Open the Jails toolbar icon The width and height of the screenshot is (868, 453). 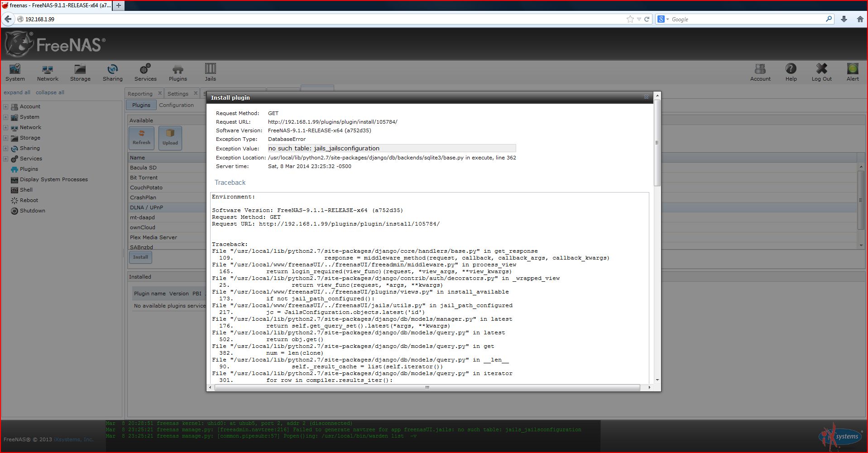click(211, 72)
